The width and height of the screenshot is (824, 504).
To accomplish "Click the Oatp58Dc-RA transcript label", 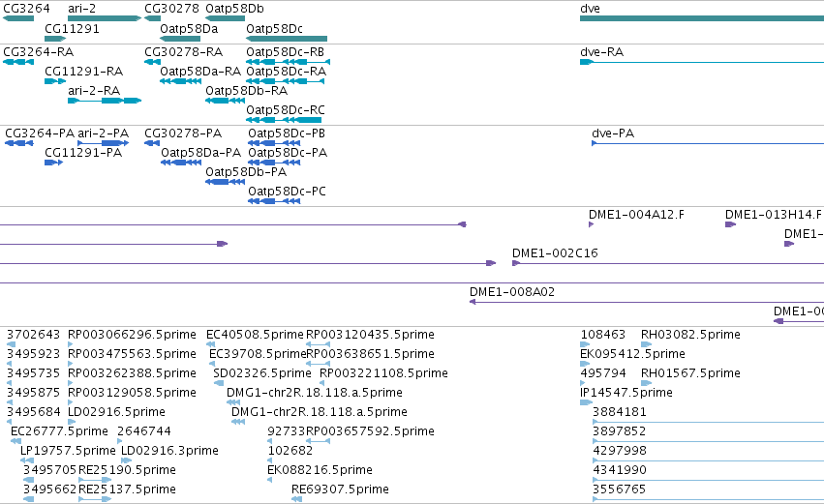I will tap(286, 72).
